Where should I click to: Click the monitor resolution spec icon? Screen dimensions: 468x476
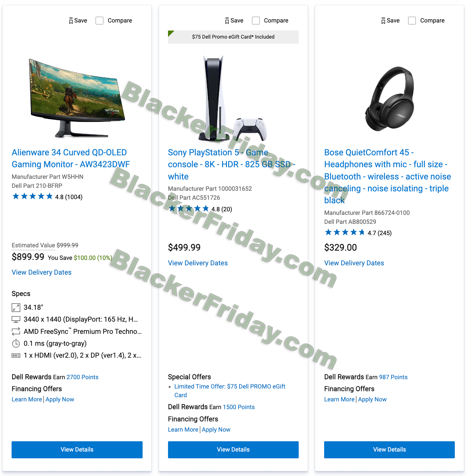[x=16, y=319]
